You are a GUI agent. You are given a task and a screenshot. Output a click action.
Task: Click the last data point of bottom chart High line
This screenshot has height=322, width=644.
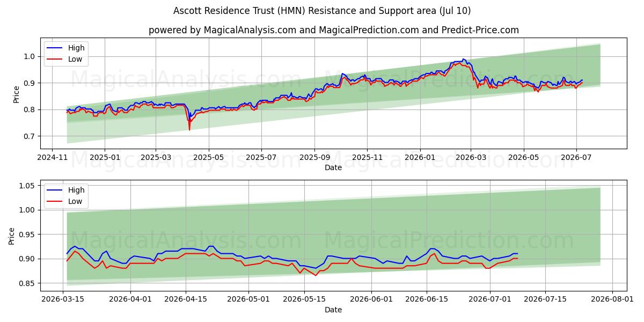point(517,253)
